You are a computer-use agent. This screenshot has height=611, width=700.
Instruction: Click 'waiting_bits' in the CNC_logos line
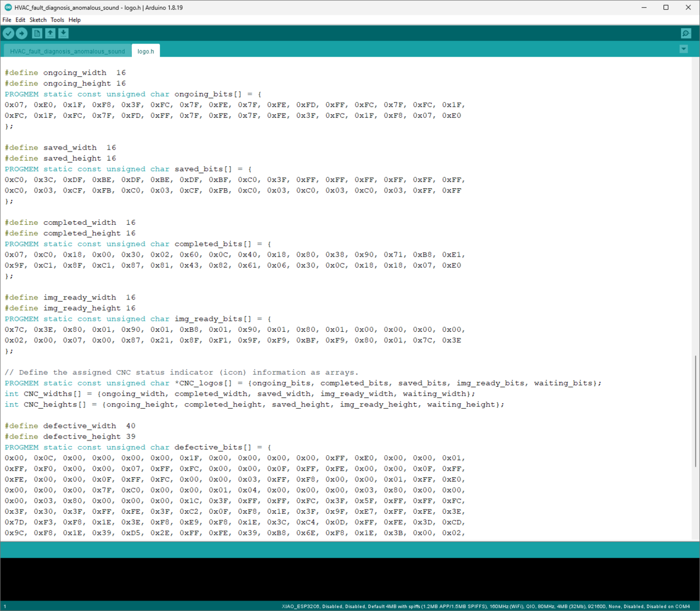pyautogui.click(x=563, y=383)
